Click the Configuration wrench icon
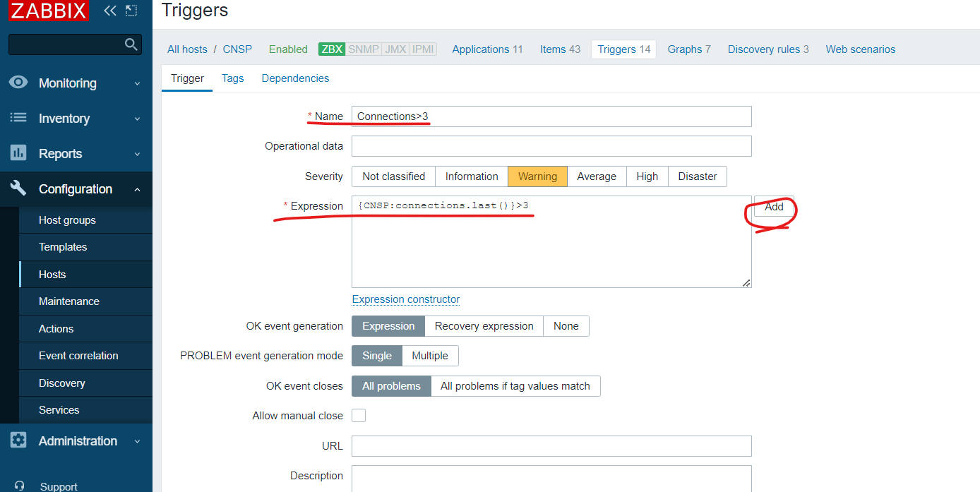This screenshot has width=980, height=492. click(x=18, y=188)
